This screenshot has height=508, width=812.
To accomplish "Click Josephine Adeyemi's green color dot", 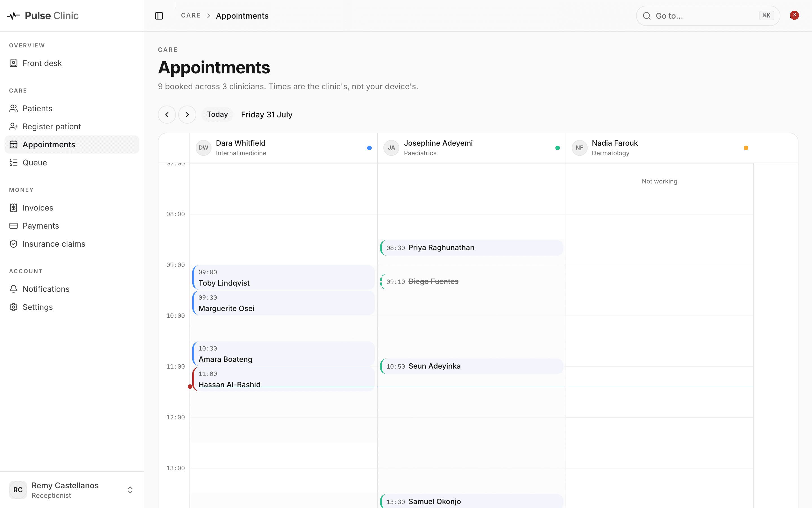I will point(557,148).
